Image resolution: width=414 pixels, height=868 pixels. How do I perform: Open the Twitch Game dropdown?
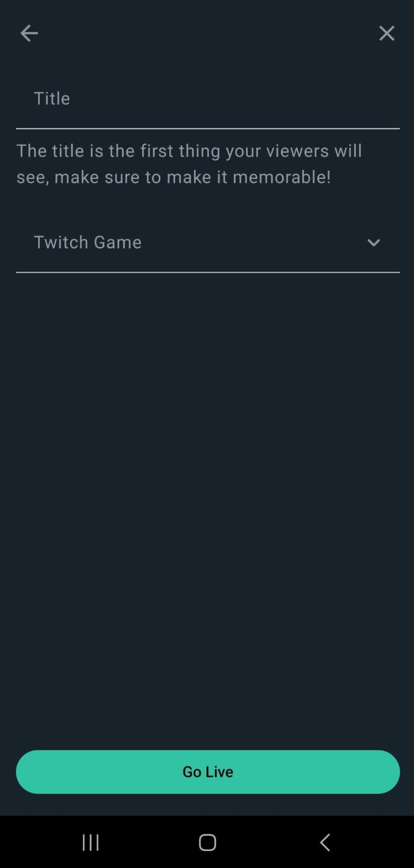[207, 242]
